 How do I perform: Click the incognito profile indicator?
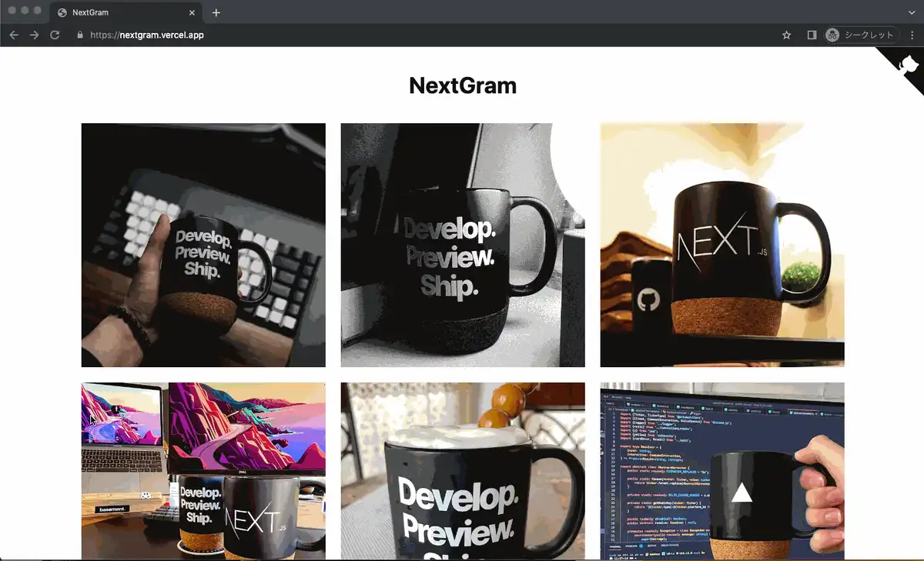(830, 35)
